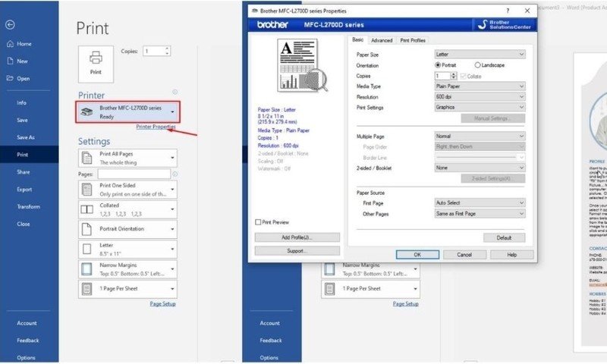Click the OK button in properties dialog

pyautogui.click(x=417, y=255)
